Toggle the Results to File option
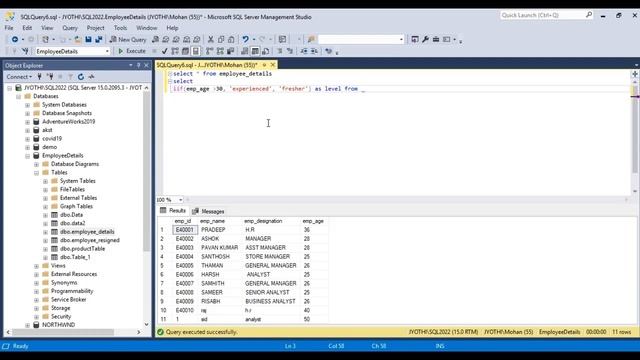 pos(265,51)
